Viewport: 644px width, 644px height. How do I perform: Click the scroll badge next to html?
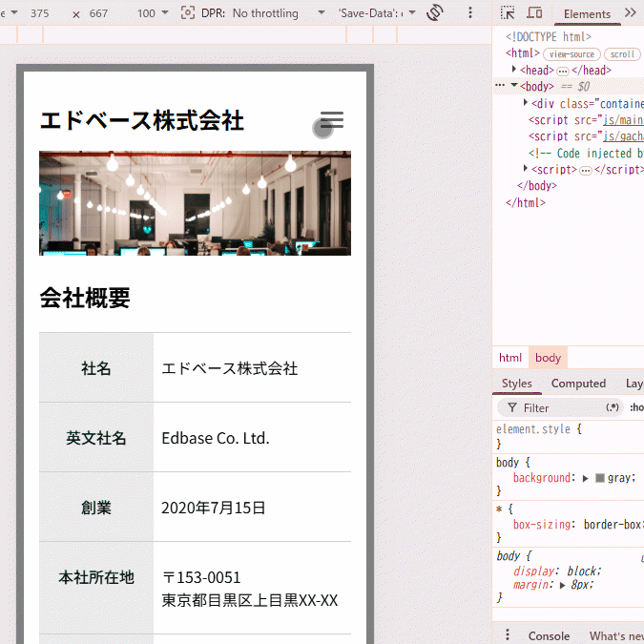[x=622, y=54]
